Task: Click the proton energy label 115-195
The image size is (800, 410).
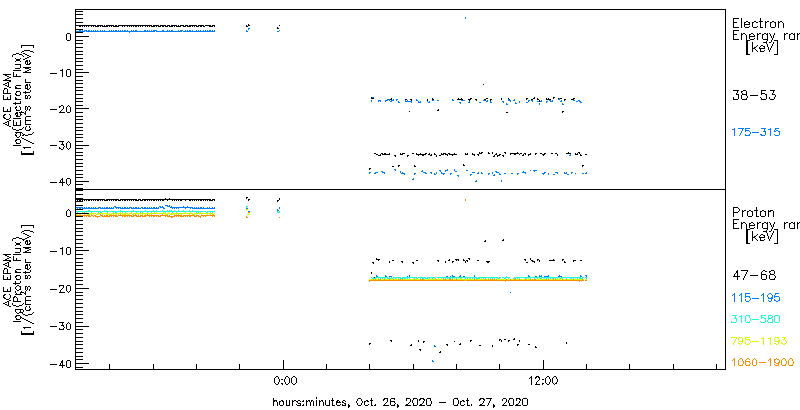Action: tap(756, 298)
